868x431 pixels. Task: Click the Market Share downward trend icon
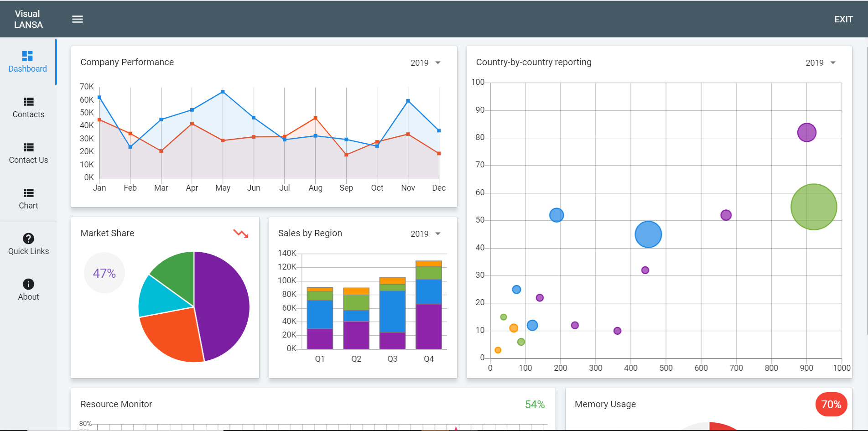tap(241, 234)
